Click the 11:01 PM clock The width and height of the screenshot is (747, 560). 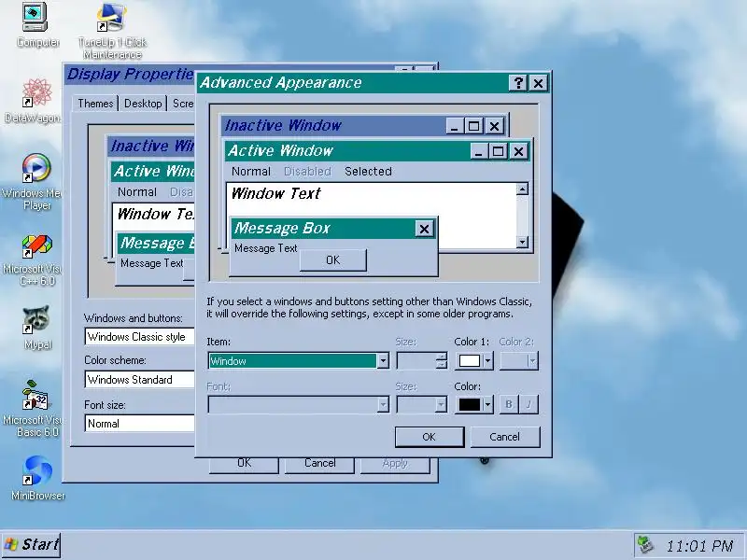pos(699,546)
